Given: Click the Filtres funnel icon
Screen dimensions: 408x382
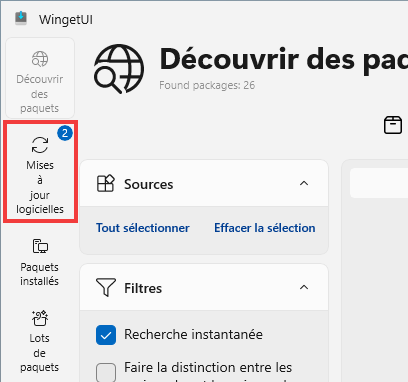Looking at the screenshot, I should pos(106,287).
